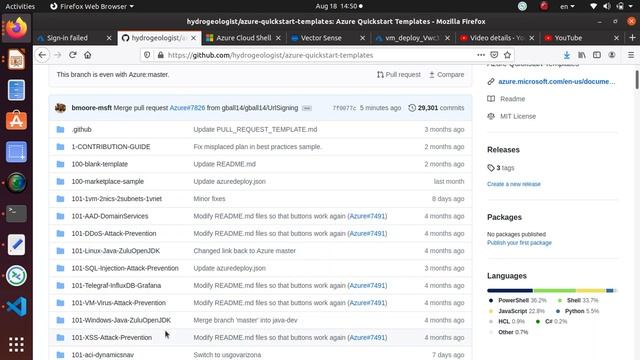This screenshot has width=640, height=360.
Task: Open Ubuntu Software in the dock
Action: coord(16,120)
